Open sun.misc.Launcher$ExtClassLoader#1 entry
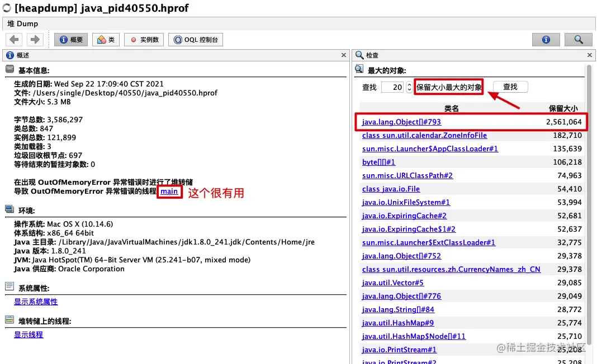 [x=429, y=242]
